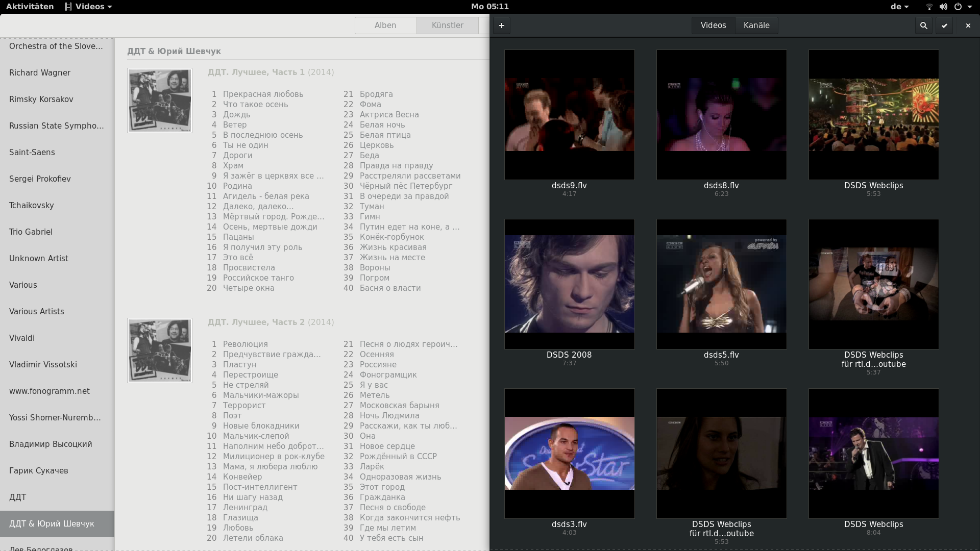Screen dimensions: 980x551
Task: Click the power icon in top bar
Action: point(958,7)
